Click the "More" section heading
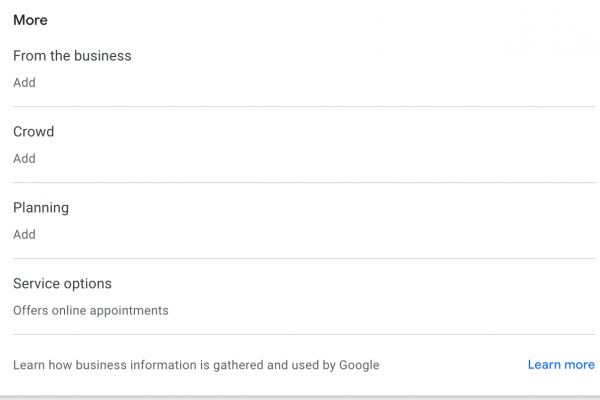600x400 pixels. [x=30, y=20]
